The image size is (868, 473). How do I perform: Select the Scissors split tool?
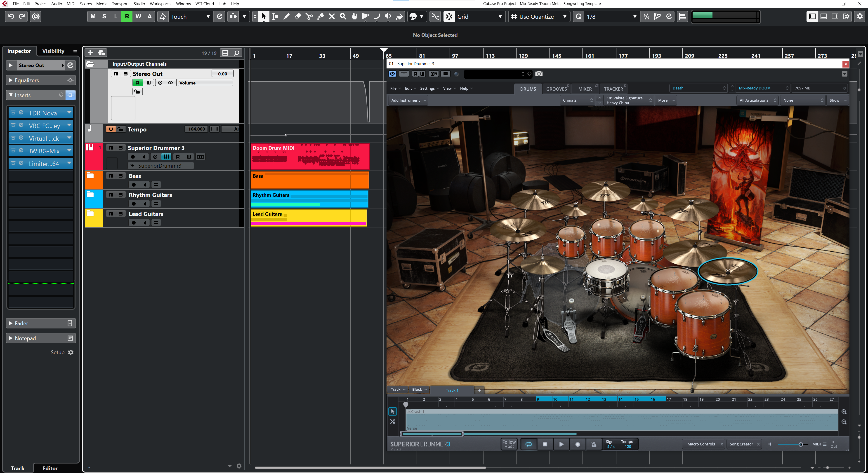[x=309, y=16]
